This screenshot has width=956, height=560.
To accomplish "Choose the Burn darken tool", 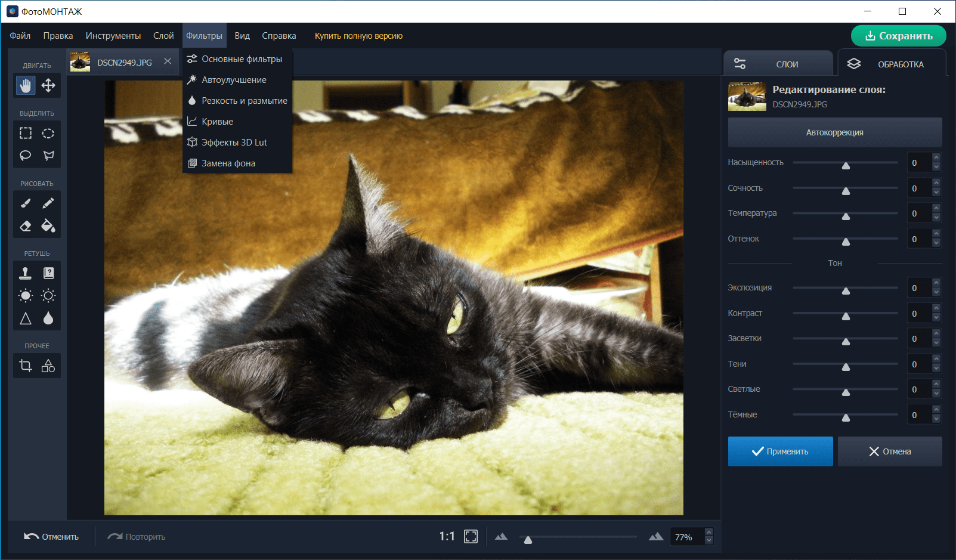I will click(48, 296).
